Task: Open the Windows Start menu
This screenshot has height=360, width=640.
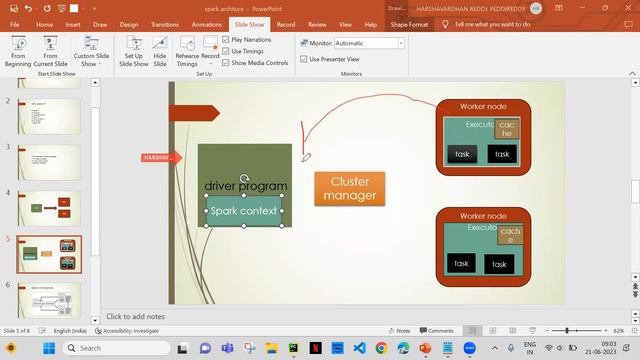Action: tap(49, 348)
